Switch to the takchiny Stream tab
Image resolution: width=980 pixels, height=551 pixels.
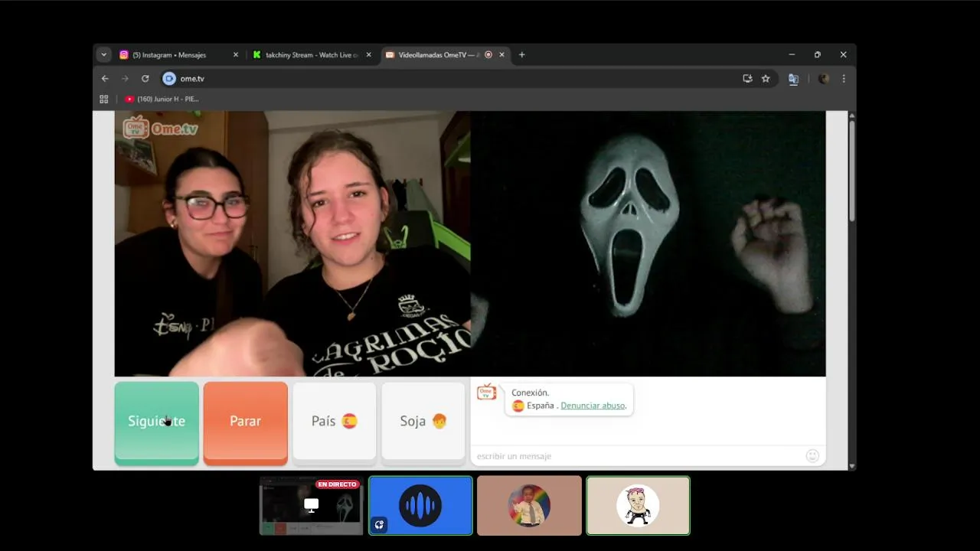pyautogui.click(x=312, y=55)
